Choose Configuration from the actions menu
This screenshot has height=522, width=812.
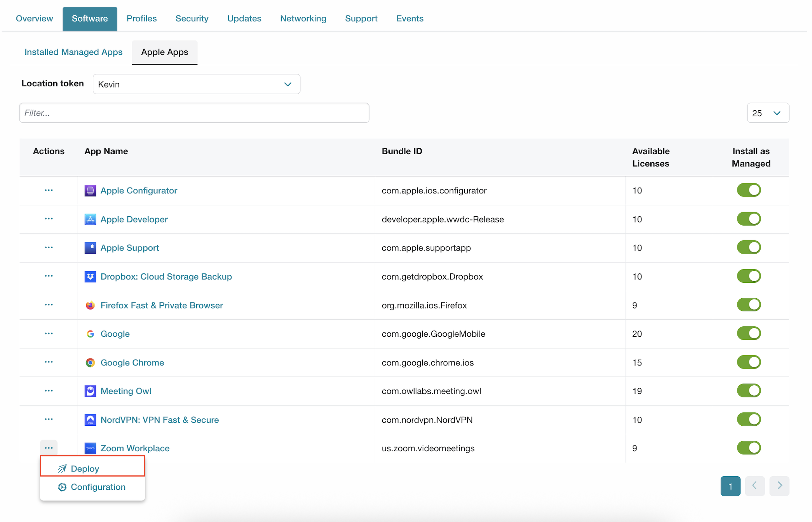pyautogui.click(x=92, y=487)
